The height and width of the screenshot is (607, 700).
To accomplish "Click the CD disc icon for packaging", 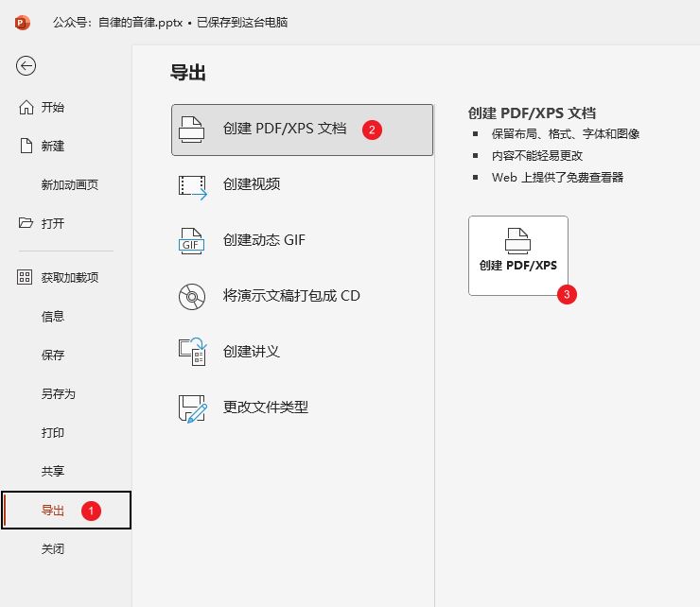I will coord(192,296).
